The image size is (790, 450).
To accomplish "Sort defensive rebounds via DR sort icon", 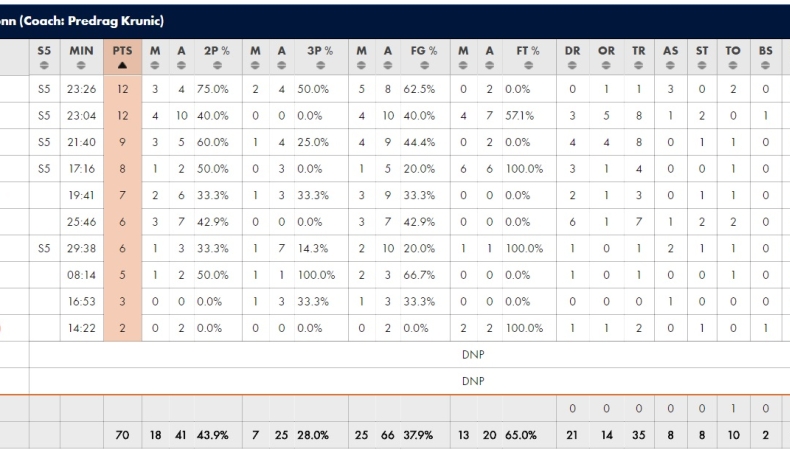I will [573, 65].
